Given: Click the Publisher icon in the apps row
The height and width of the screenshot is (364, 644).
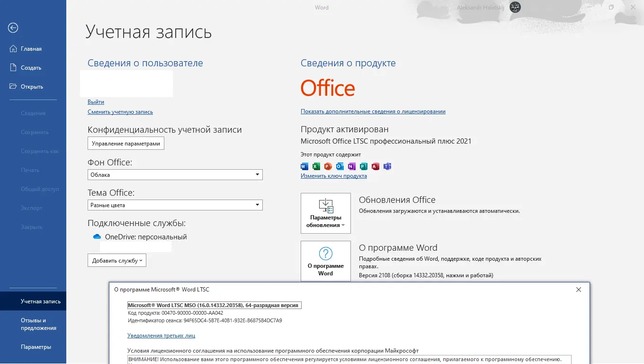Looking at the screenshot, I should [363, 166].
